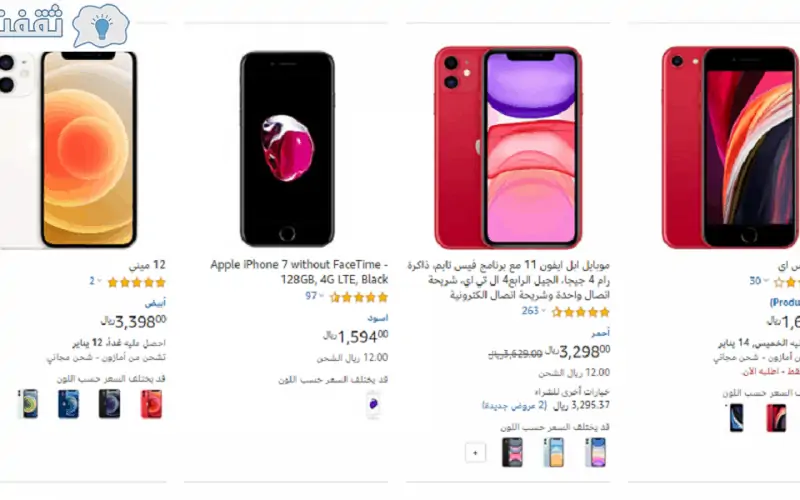Expand the 97 ratings dropdown for iPhone 7
Viewport: 800px width, 500px height.
[x=315, y=296]
